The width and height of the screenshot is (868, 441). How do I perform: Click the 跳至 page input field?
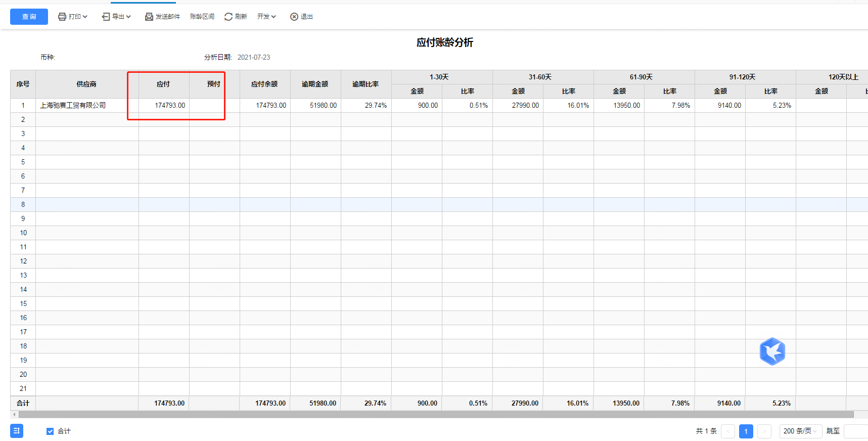coord(856,431)
